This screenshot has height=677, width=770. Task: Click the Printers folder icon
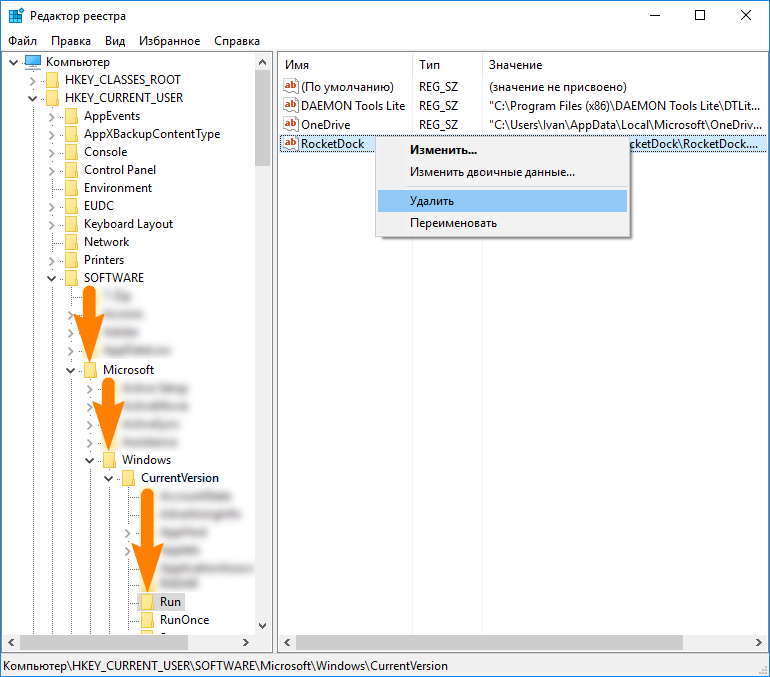coord(71,260)
